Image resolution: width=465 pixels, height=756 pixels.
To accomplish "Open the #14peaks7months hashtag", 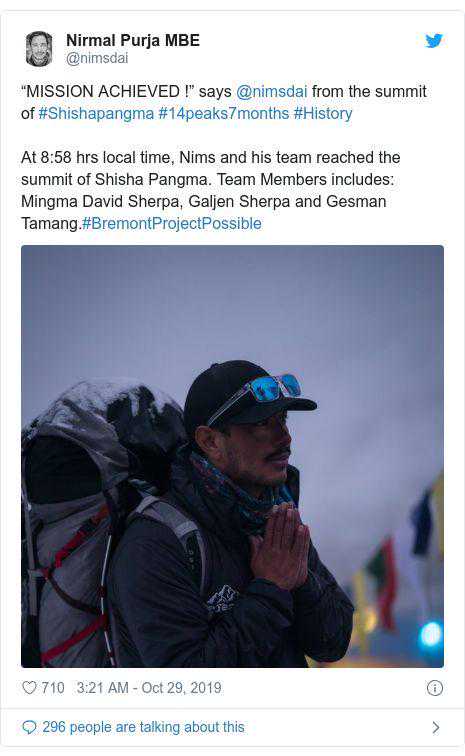I will coord(224,113).
